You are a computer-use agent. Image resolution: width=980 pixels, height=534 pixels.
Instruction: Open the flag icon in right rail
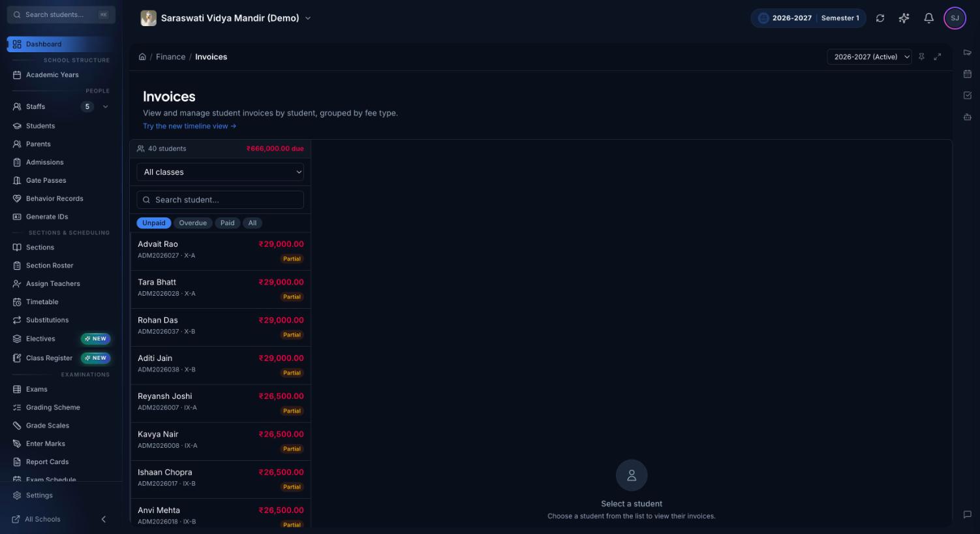point(968,52)
